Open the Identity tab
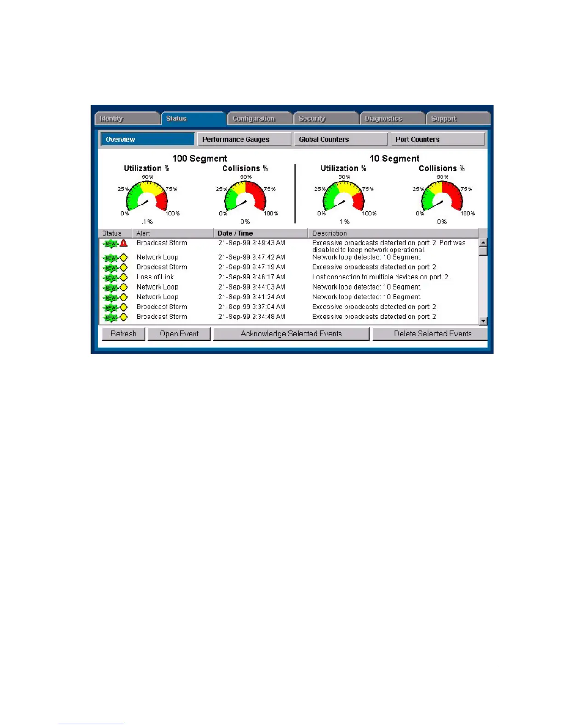 coord(127,119)
